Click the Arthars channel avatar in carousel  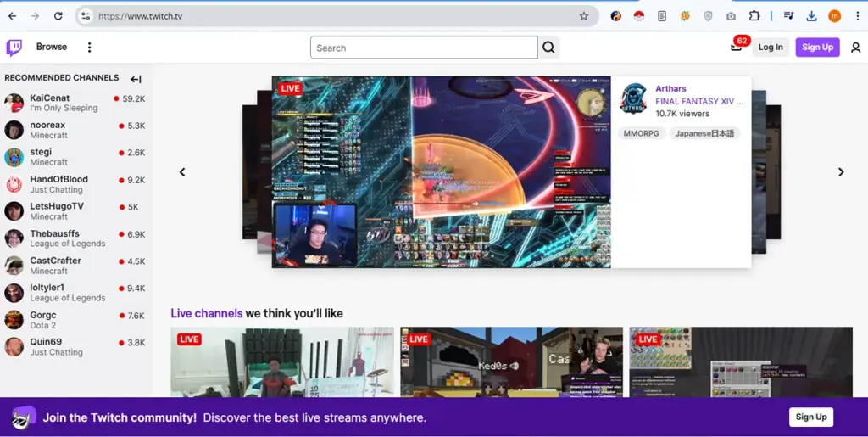[633, 99]
